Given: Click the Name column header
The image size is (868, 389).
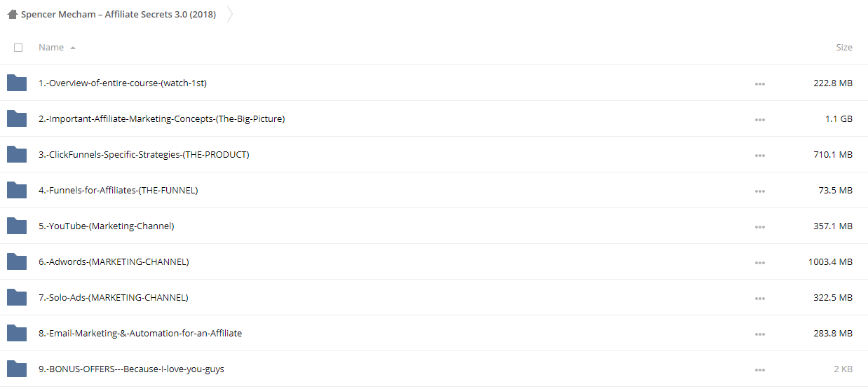Looking at the screenshot, I should click(51, 48).
